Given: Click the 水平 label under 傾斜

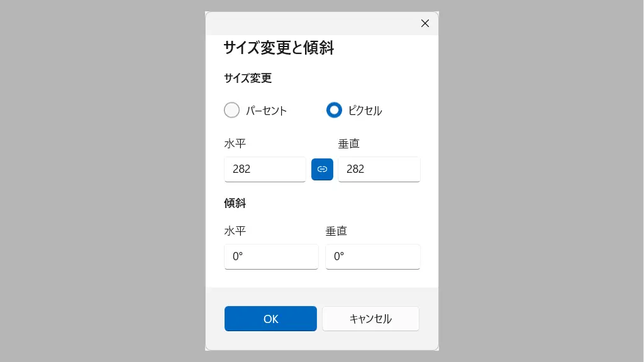Looking at the screenshot, I should 235,231.
